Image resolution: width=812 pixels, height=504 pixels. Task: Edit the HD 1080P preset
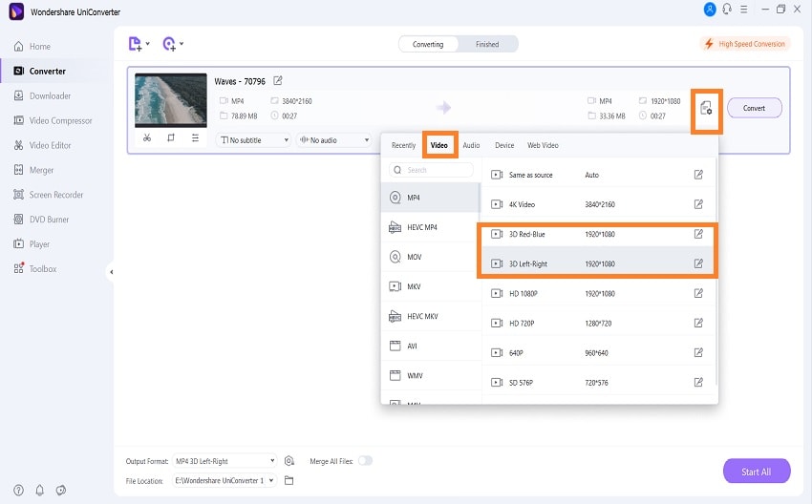tap(698, 293)
